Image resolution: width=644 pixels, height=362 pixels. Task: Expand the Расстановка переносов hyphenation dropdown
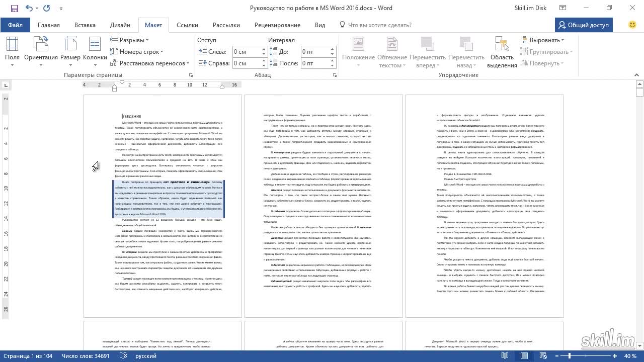150,63
